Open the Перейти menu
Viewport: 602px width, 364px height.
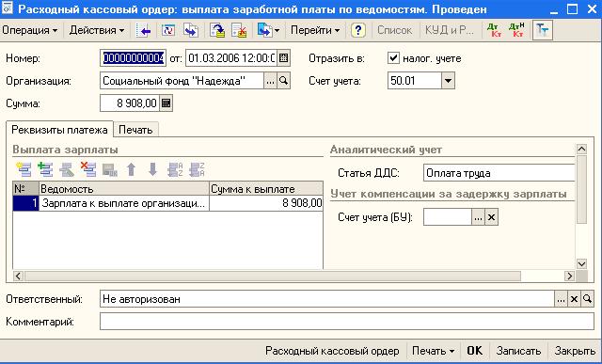315,30
